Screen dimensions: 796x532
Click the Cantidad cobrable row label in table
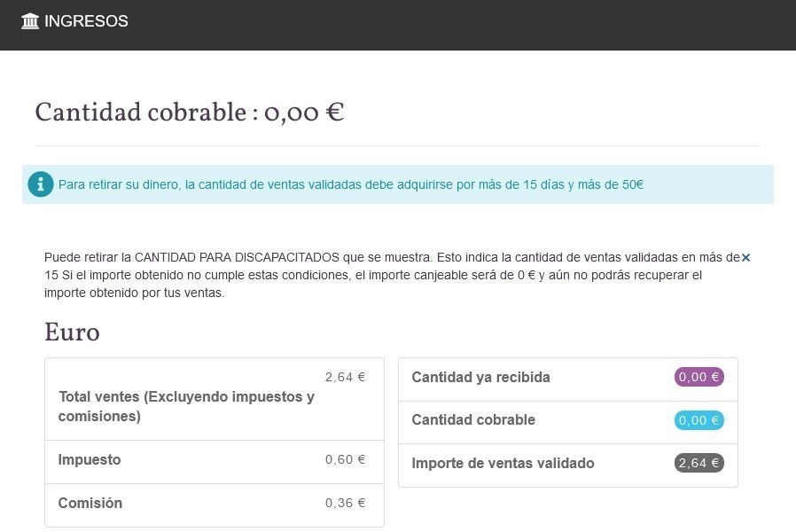tap(473, 420)
